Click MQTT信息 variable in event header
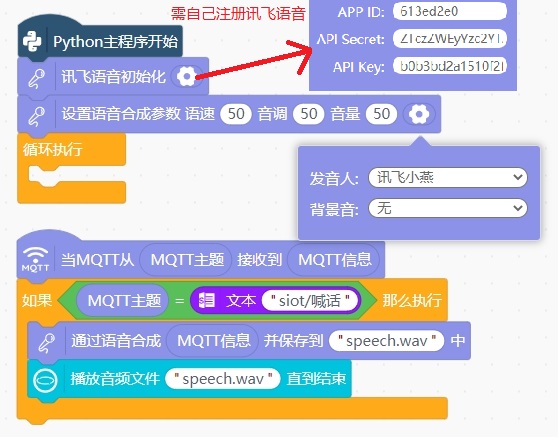558x437 pixels. click(333, 259)
